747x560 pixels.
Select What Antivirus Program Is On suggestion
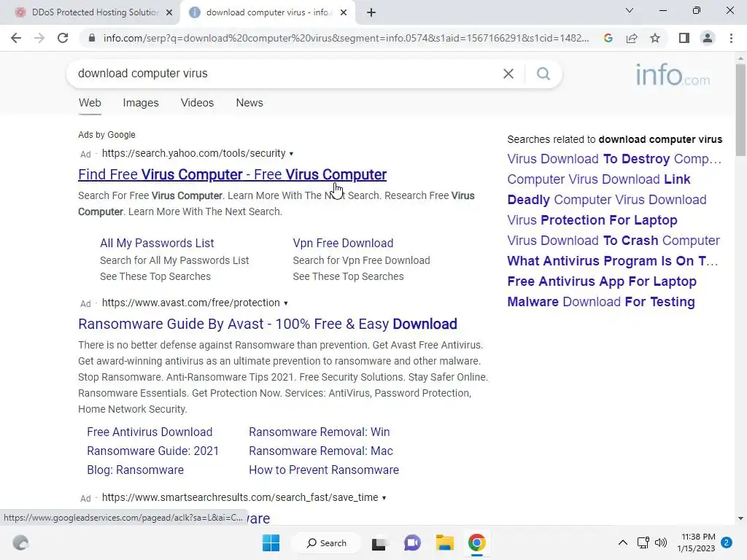613,262
